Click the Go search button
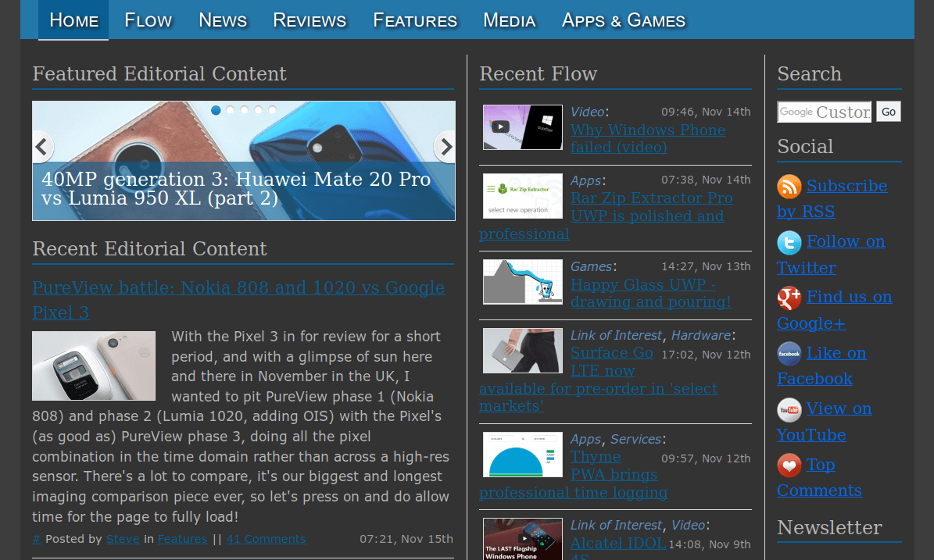 pyautogui.click(x=888, y=112)
